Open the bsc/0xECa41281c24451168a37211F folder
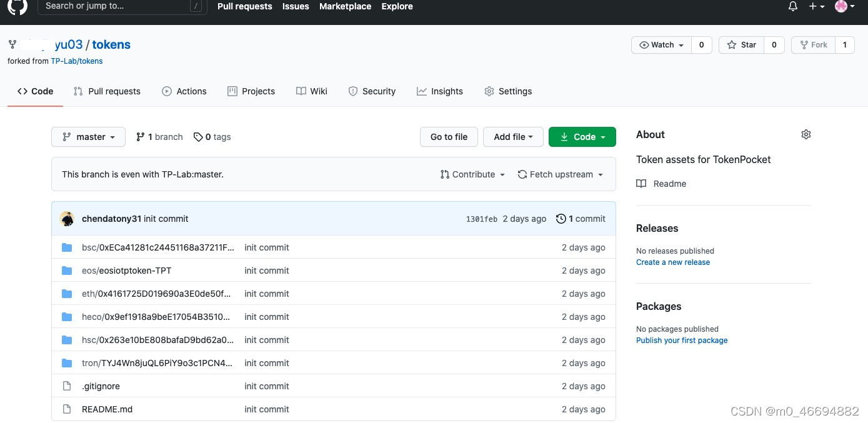The image size is (868, 423). 158,247
